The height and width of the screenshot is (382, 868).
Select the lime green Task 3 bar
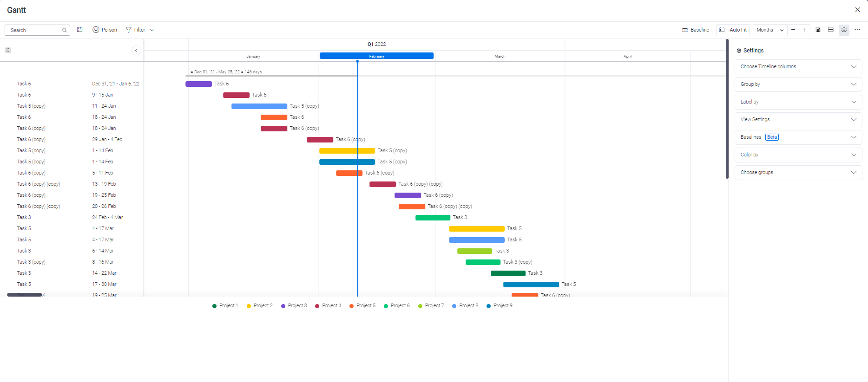475,251
